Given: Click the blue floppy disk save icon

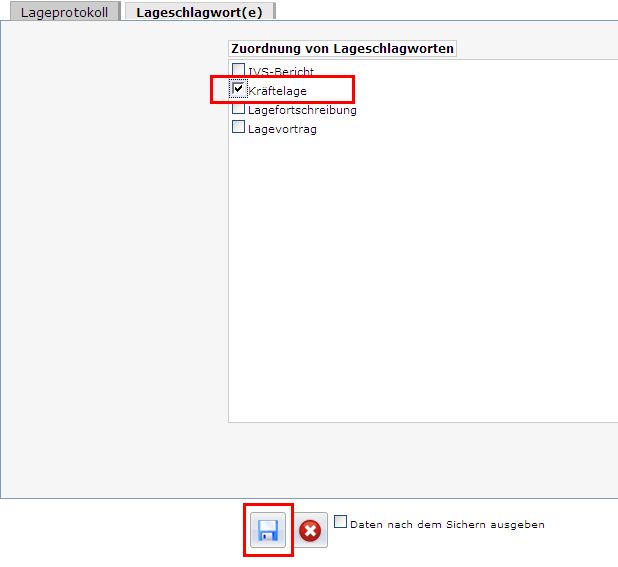Looking at the screenshot, I should click(x=268, y=530).
